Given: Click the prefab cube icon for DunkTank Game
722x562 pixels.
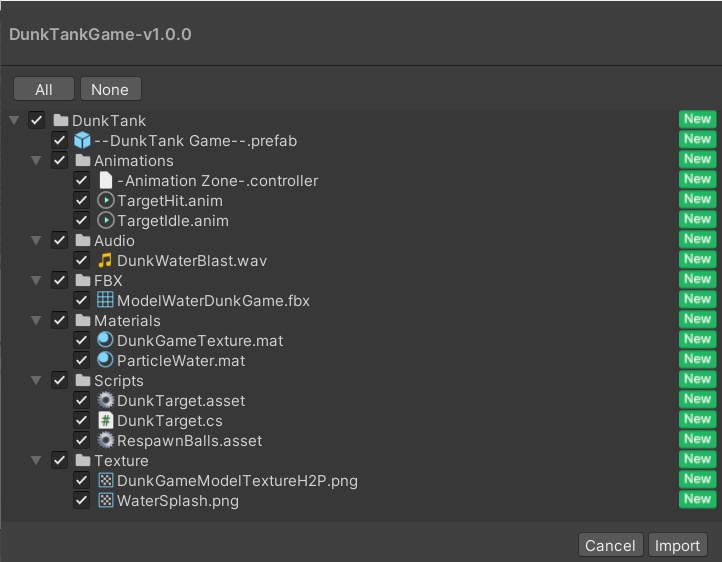Looking at the screenshot, I should [x=82, y=140].
